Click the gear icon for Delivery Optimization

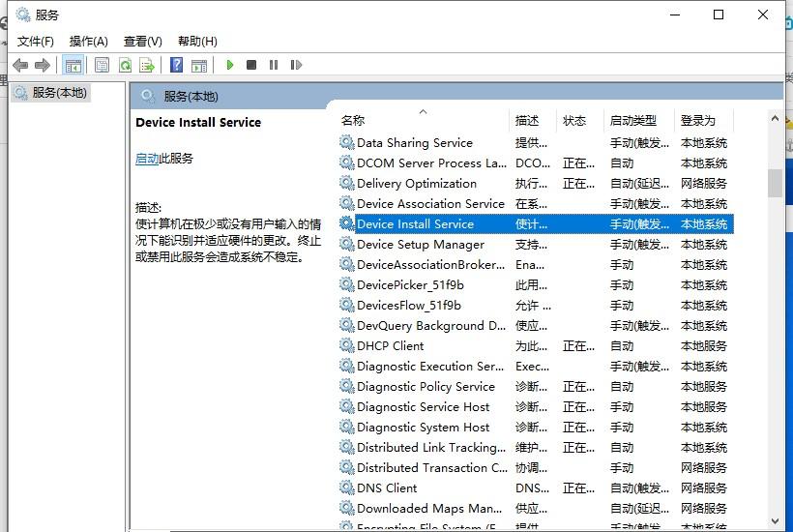click(x=346, y=183)
